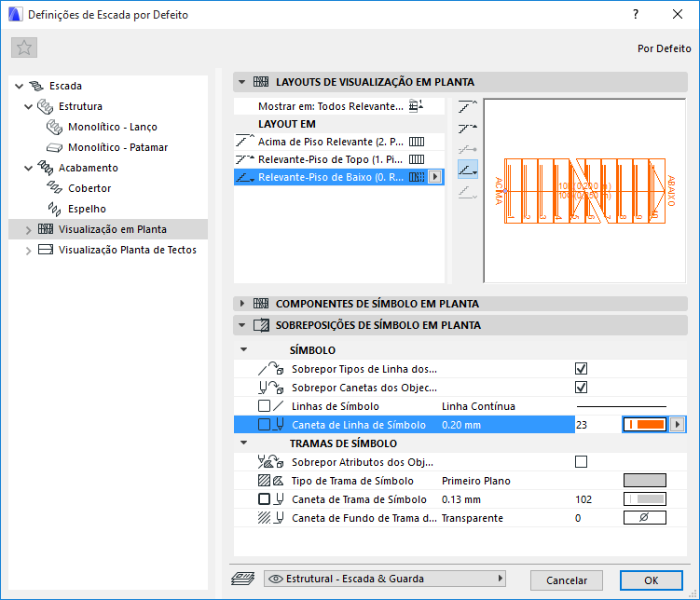
Task: Click the layer stack icon
Action: tap(243, 579)
